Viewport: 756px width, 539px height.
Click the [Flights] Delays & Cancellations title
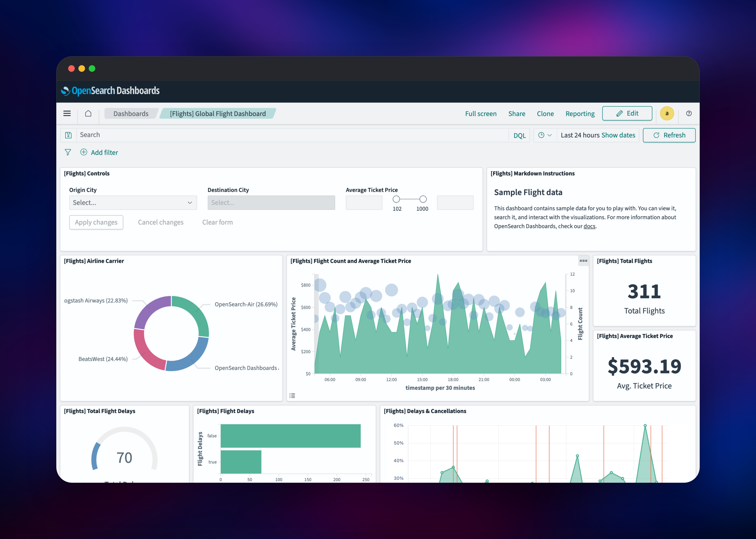(425, 411)
